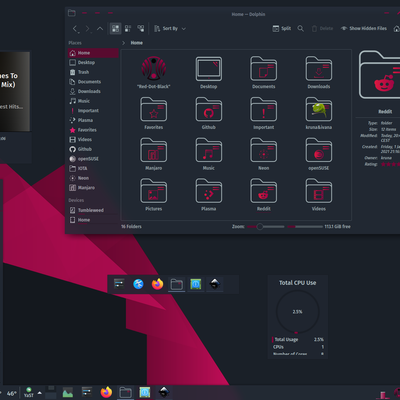
Task: Select the kruna&ivana folder icon
Action: click(319, 109)
